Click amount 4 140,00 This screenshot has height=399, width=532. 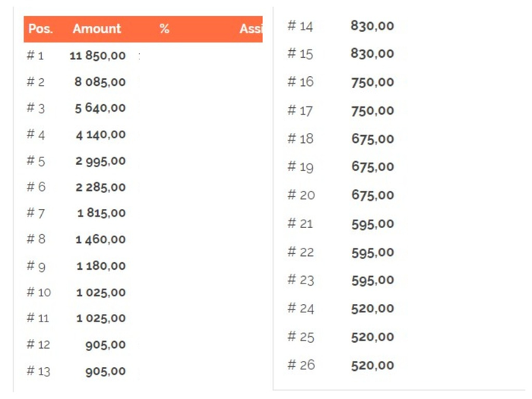[x=101, y=135]
